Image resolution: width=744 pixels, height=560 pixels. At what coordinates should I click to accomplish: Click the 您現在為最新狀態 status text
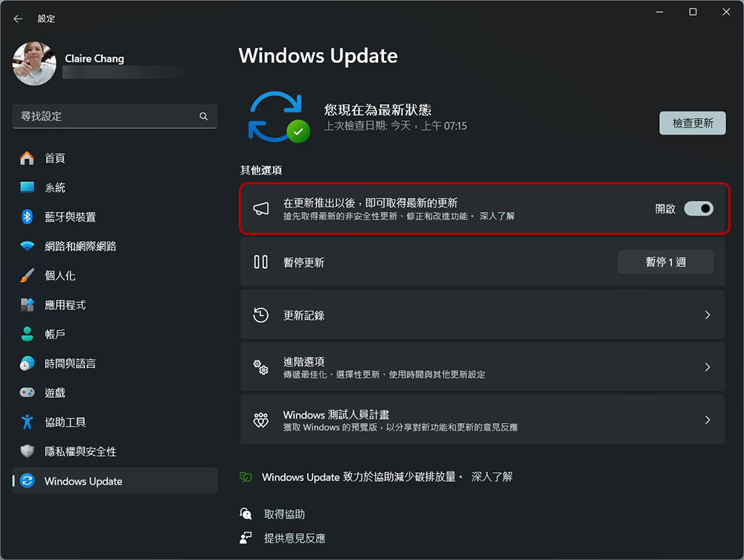(378, 110)
